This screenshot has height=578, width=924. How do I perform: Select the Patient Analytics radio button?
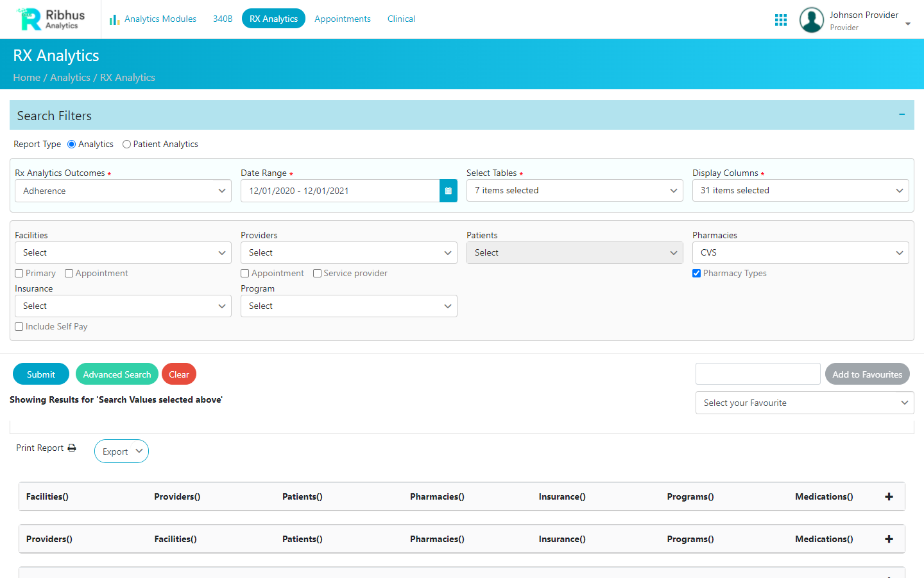[126, 144]
